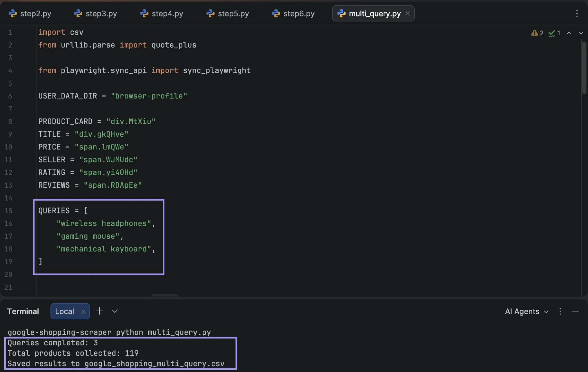Open the editor tabs options menu

[x=577, y=13]
